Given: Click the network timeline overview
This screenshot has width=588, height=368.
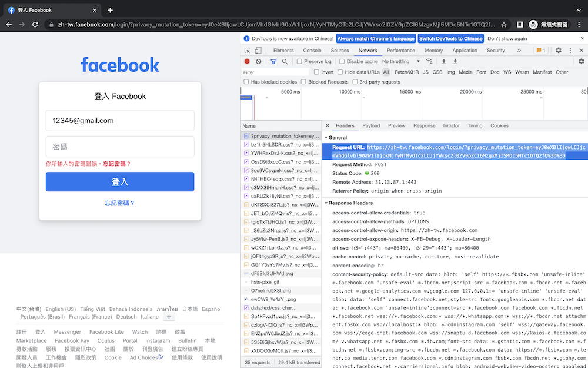Looking at the screenshot, I should click(414, 104).
